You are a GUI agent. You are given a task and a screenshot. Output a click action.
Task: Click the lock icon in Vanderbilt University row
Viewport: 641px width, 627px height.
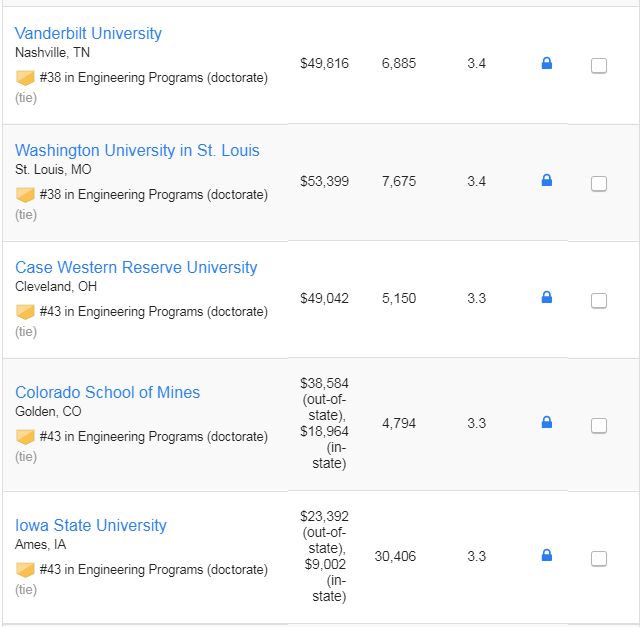[x=547, y=63]
